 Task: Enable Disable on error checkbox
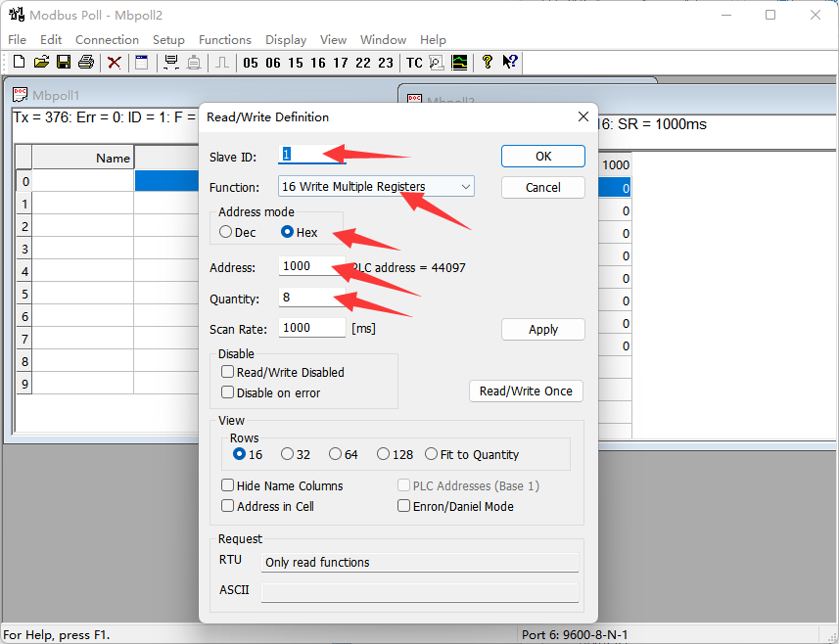(228, 392)
